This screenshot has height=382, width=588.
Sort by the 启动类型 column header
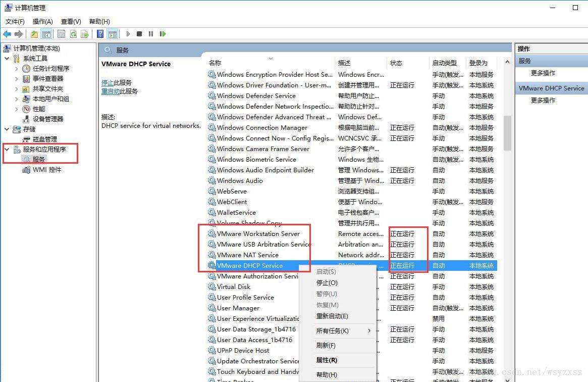(x=447, y=63)
